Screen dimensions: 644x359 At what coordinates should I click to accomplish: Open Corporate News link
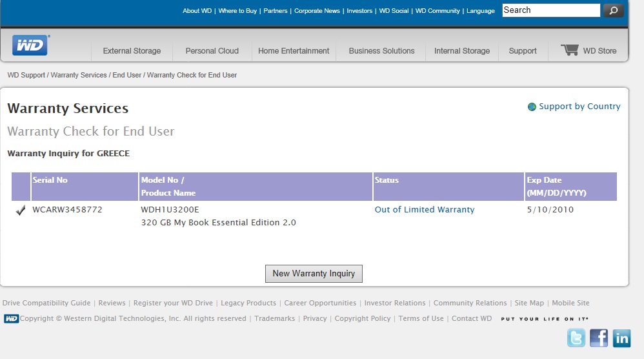(317, 11)
